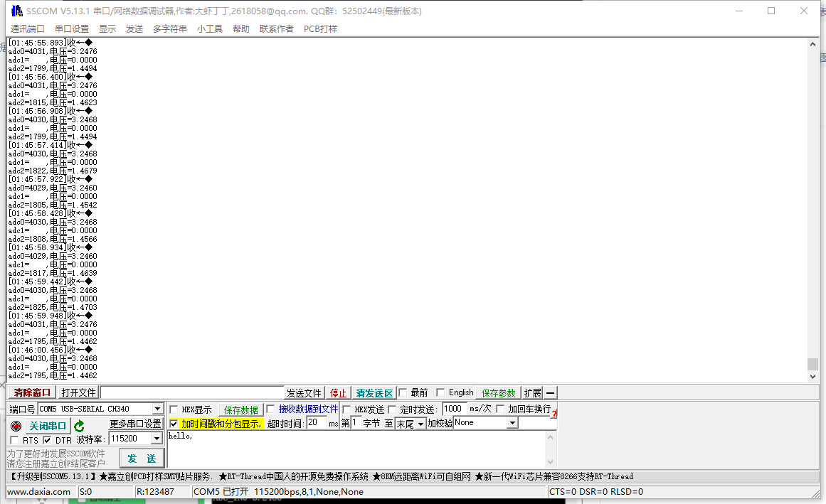Open the 多字符串 menu
The image size is (826, 504).
(x=170, y=28)
